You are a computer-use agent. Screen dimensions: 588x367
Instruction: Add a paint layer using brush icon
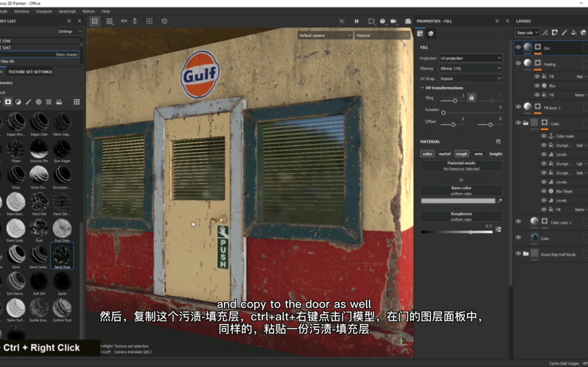click(x=565, y=33)
